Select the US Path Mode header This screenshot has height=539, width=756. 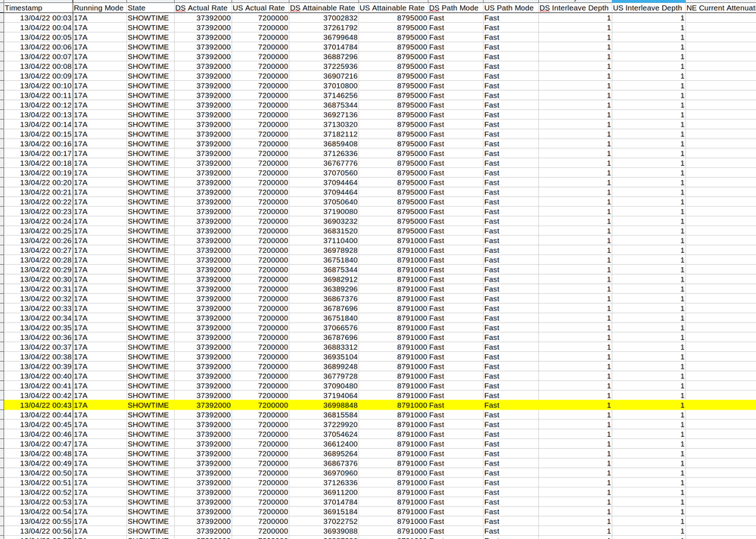click(509, 8)
